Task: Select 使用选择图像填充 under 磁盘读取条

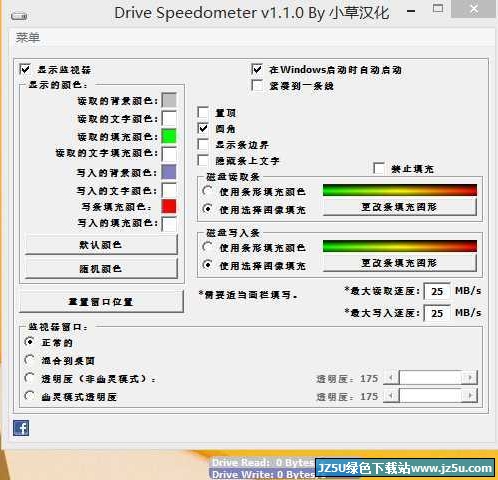Action: pyautogui.click(x=208, y=209)
